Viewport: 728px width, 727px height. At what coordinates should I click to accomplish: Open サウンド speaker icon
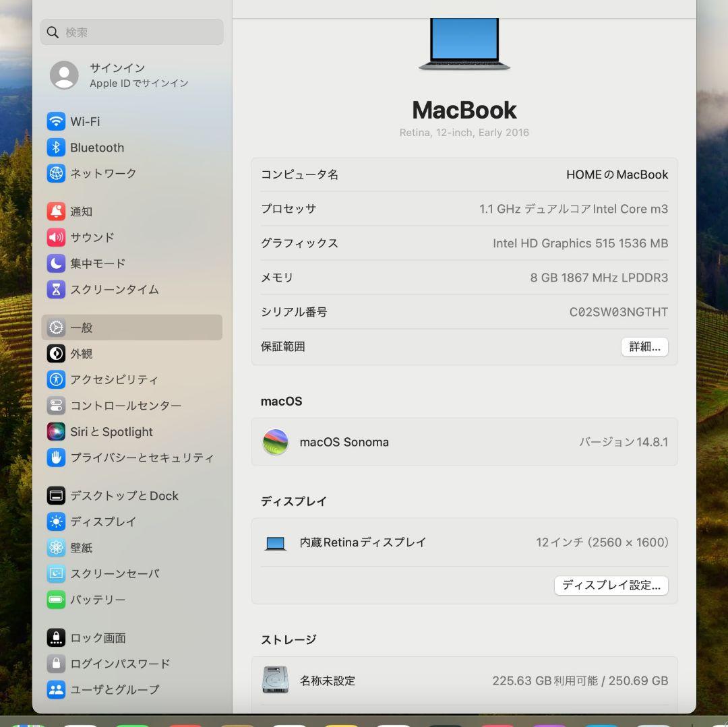tap(56, 238)
